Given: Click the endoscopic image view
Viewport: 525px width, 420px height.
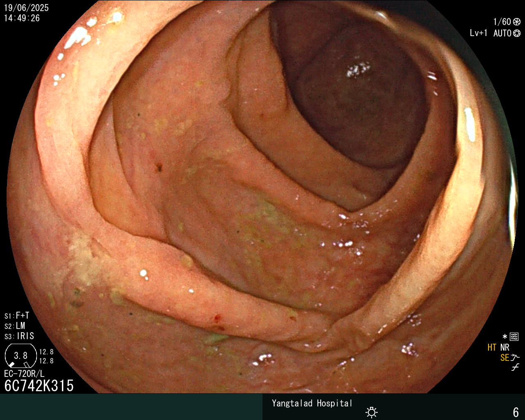Looking at the screenshot, I should coord(262,197).
